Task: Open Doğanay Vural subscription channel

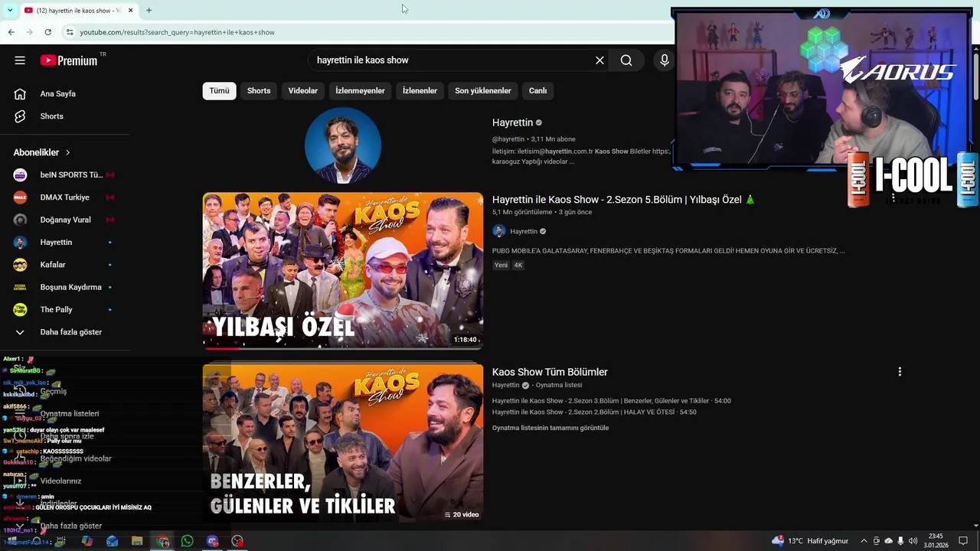Action: (65, 220)
